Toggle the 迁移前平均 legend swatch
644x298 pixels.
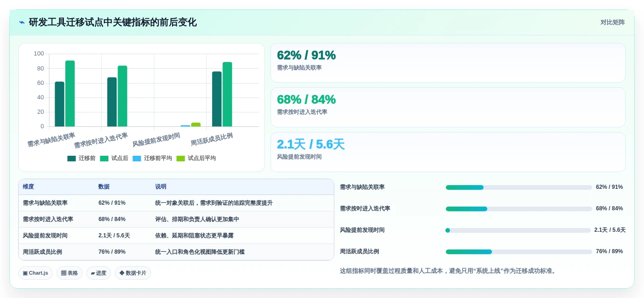137,158
